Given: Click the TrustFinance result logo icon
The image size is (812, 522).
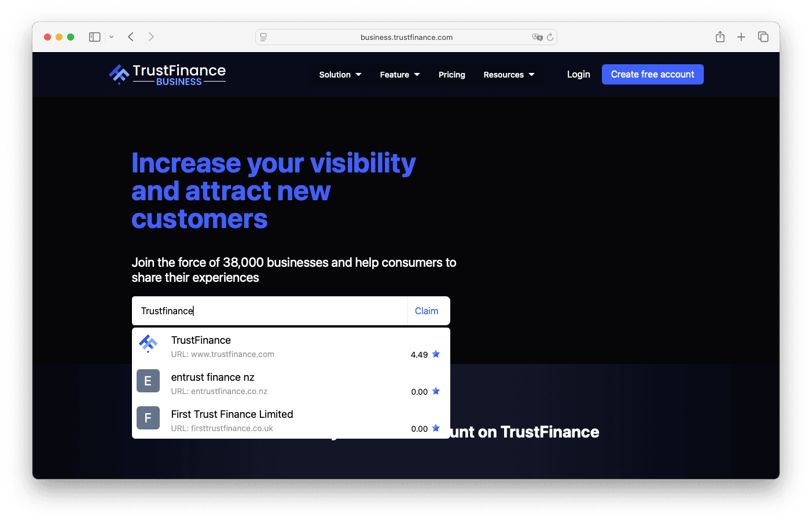Looking at the screenshot, I should (148, 344).
